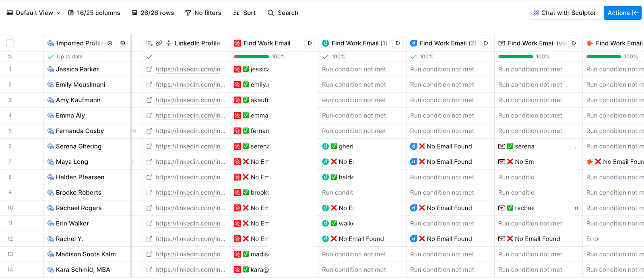Run the Find Work Email column play button

pos(310,43)
